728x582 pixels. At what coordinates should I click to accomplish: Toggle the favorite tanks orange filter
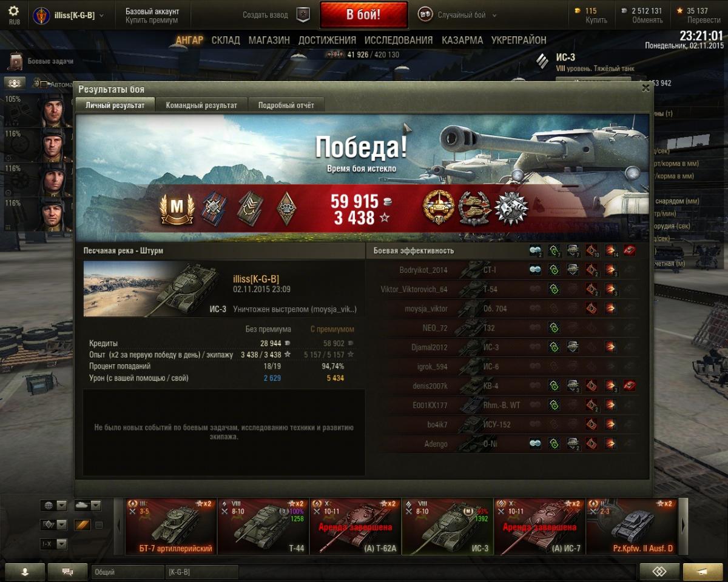(82, 524)
